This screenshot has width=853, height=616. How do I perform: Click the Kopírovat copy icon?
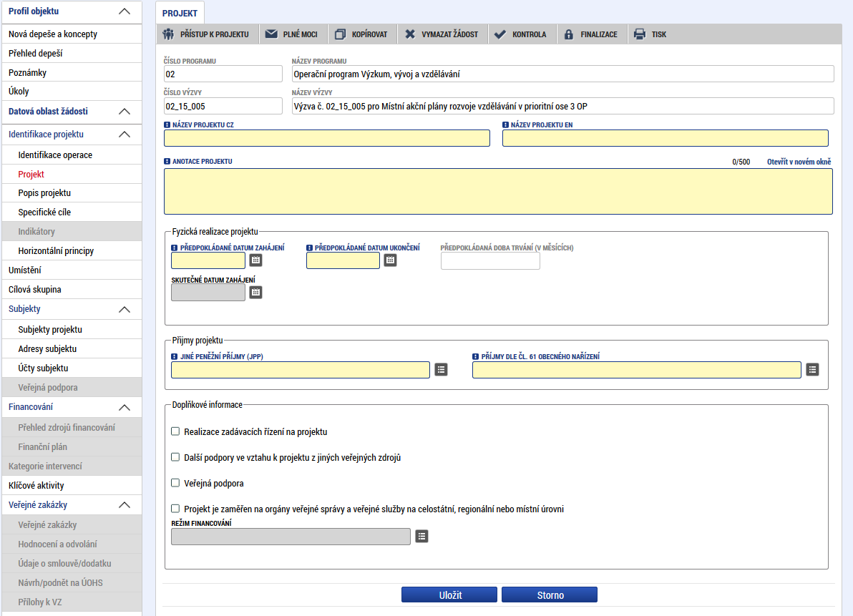point(340,34)
